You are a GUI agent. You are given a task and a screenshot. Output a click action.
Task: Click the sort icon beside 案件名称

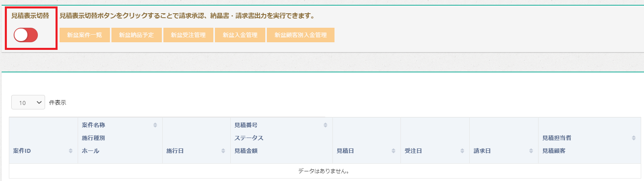point(155,125)
